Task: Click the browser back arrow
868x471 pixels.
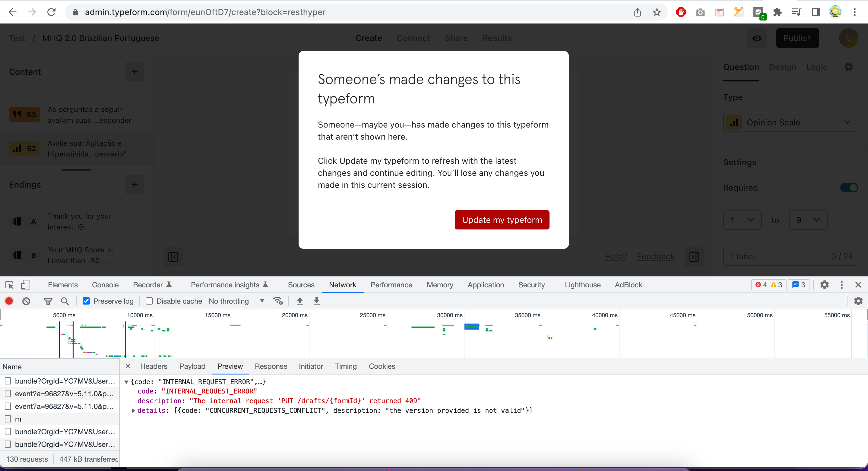Action: pos(13,12)
